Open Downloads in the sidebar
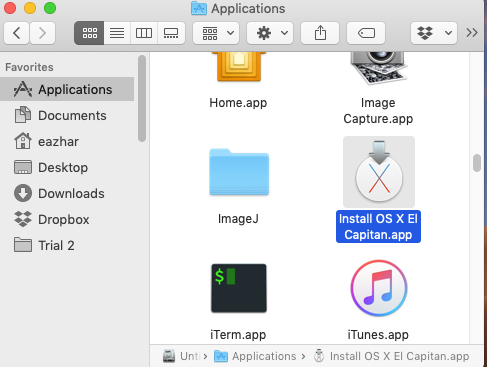Image resolution: width=487 pixels, height=367 pixels. pyautogui.click(x=67, y=193)
